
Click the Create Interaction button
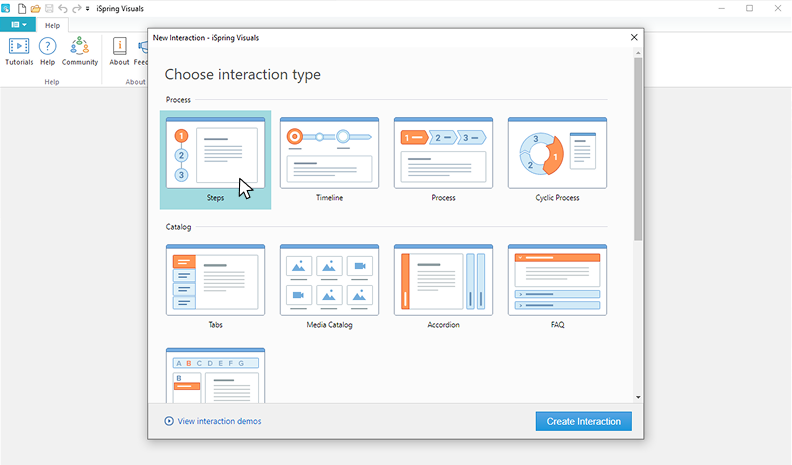[x=583, y=421]
